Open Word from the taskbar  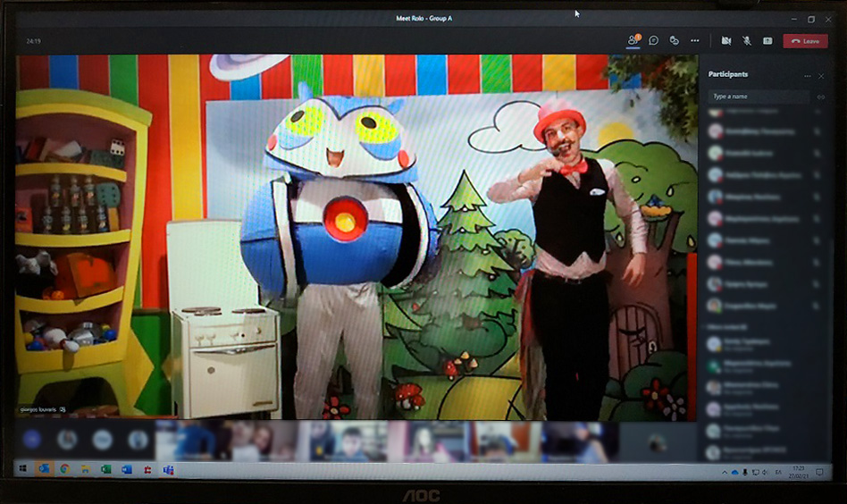(126, 469)
